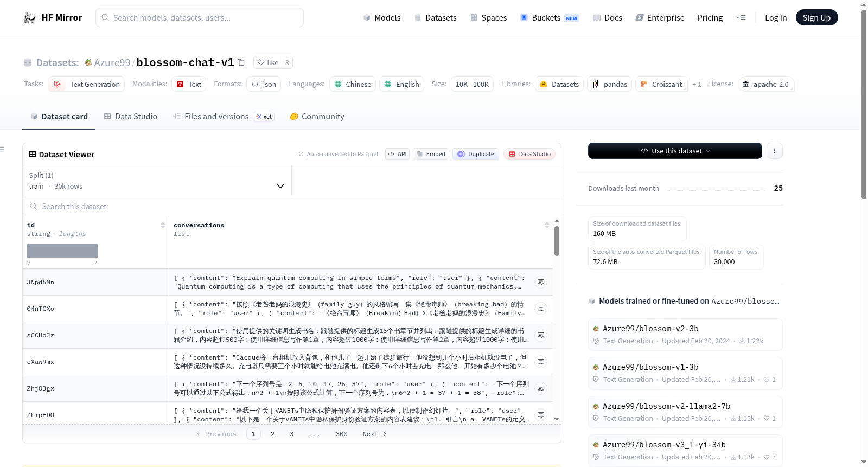Select the pandas library tag
Image resolution: width=868 pixels, height=467 pixels.
[x=609, y=84]
